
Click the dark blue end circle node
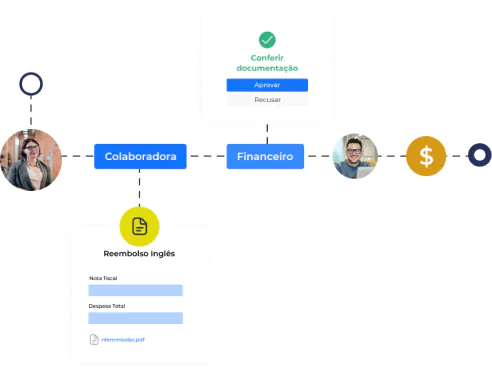click(x=480, y=155)
